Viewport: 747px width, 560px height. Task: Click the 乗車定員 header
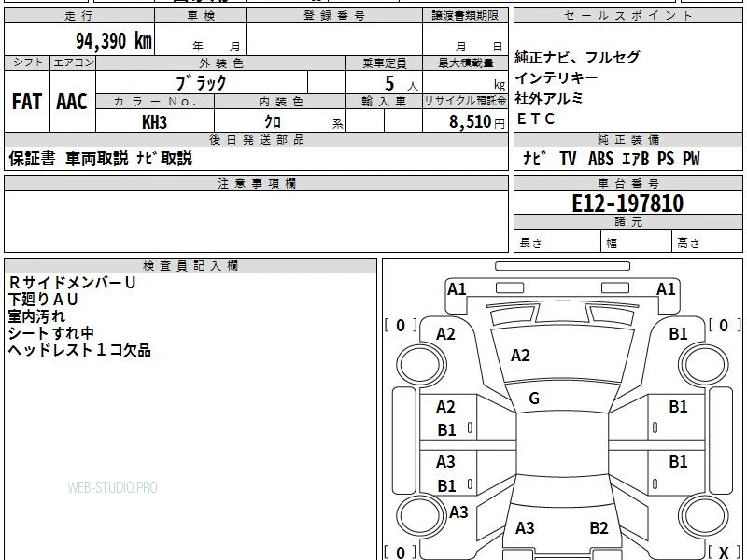point(384,63)
